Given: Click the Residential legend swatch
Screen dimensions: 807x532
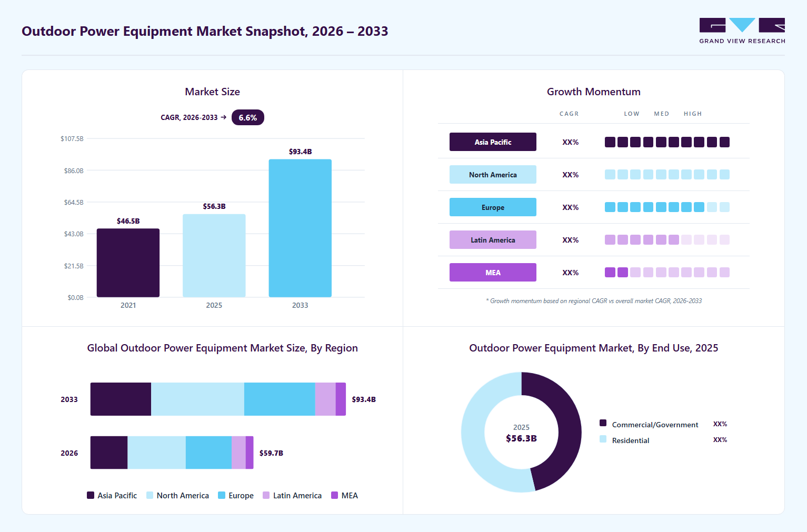Looking at the screenshot, I should coord(603,439).
